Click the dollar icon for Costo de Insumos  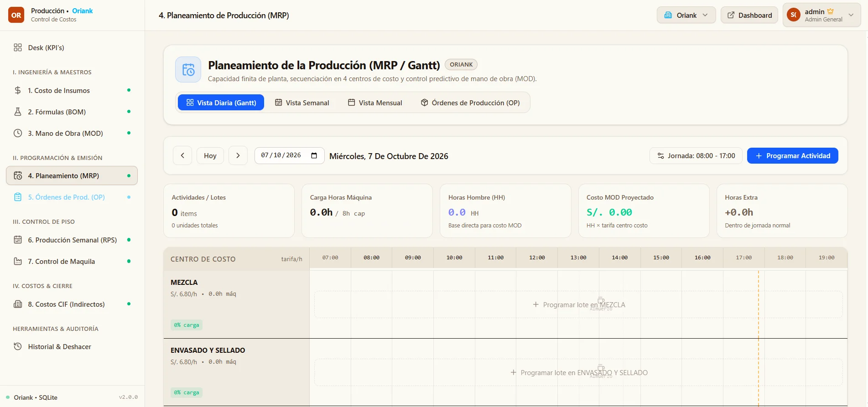click(x=18, y=90)
